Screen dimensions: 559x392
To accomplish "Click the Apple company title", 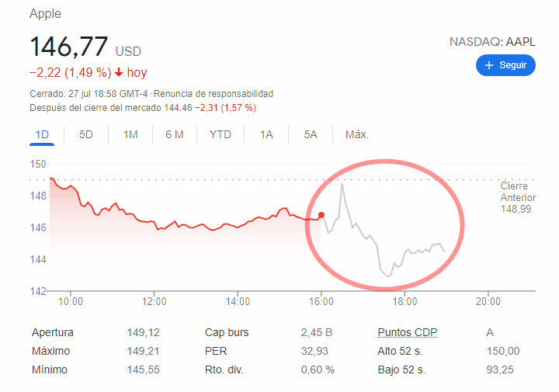I will coord(45,14).
